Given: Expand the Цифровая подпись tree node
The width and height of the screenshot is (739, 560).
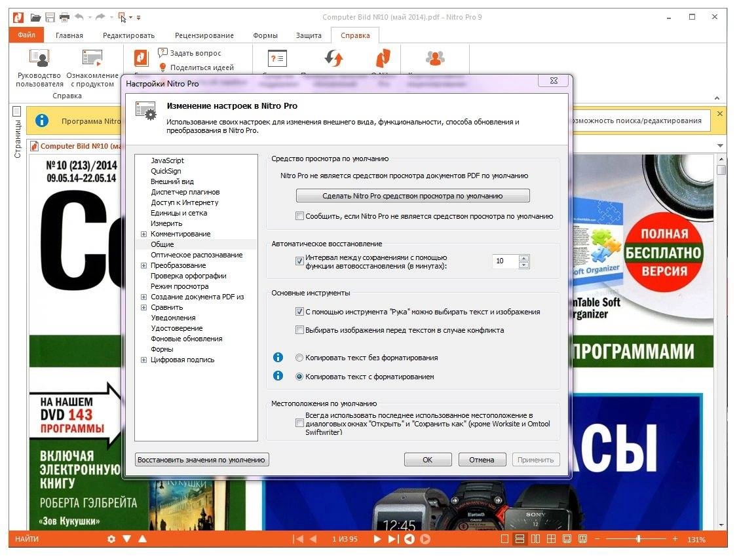Looking at the screenshot, I should point(143,360).
